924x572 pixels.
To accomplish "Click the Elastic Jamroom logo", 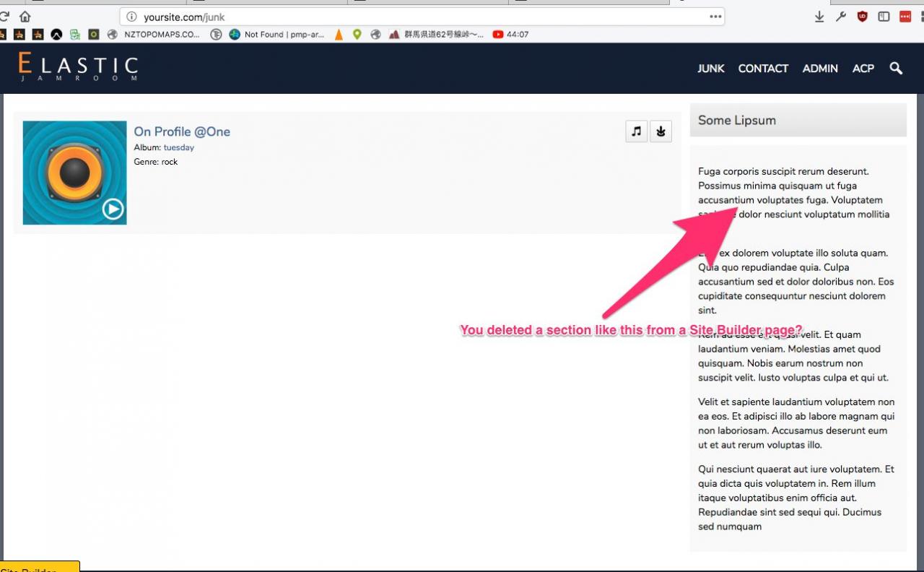I will pyautogui.click(x=78, y=67).
